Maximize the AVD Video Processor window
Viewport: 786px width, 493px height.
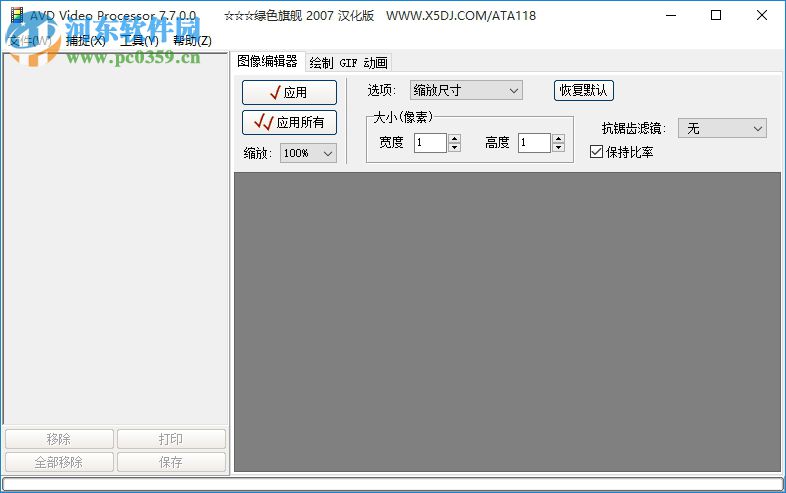pos(716,16)
